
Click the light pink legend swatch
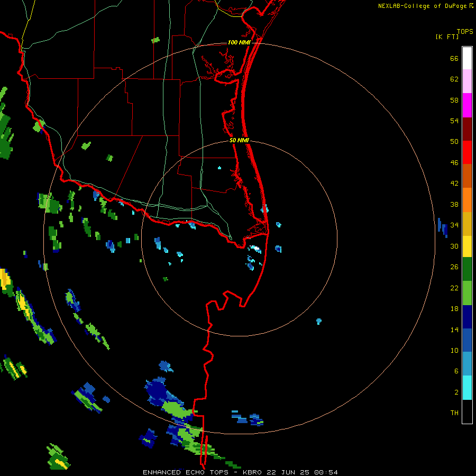467,81
